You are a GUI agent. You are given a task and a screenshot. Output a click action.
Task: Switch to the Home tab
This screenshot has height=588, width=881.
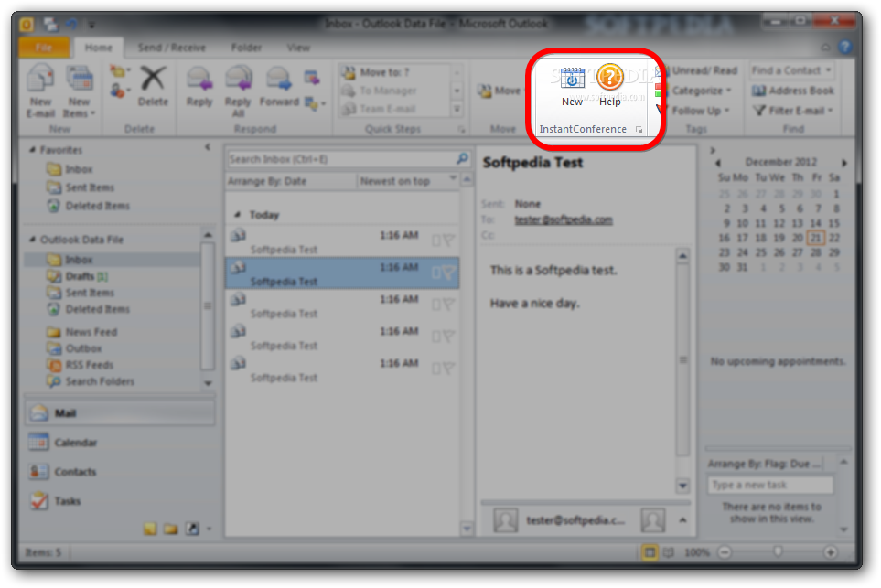[98, 48]
